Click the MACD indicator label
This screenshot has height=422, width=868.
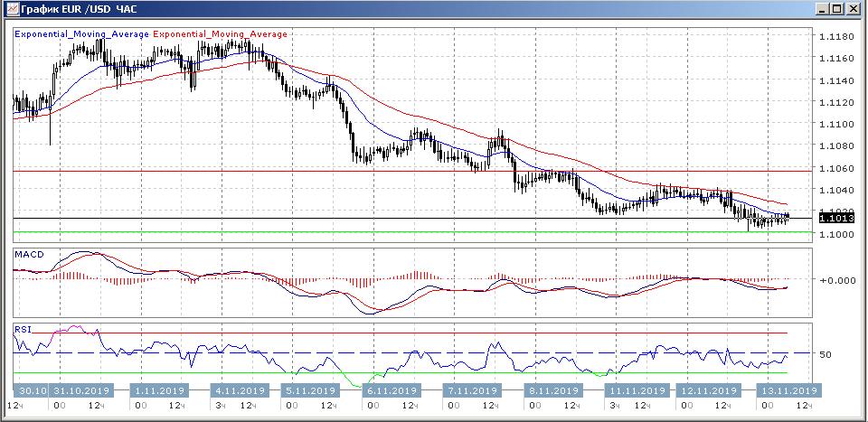(29, 255)
